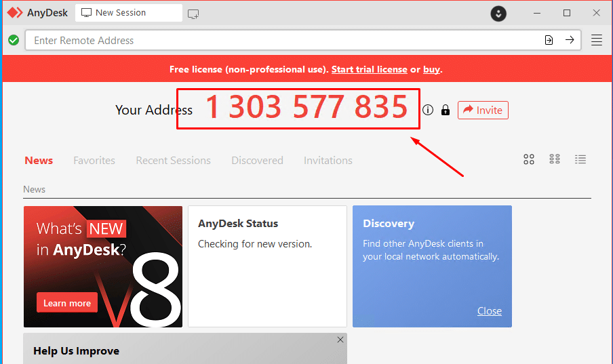Open the Recent Sessions tab
The width and height of the screenshot is (613, 364).
pyautogui.click(x=173, y=160)
